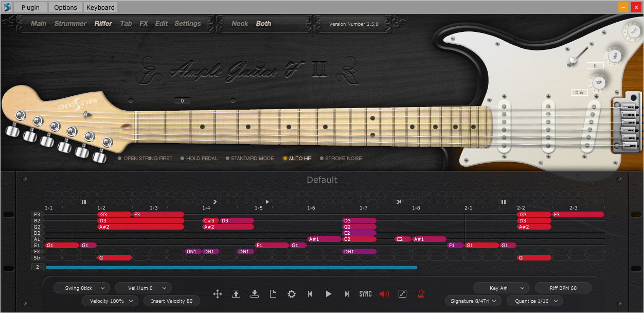Image resolution: width=644 pixels, height=313 pixels.
Task: Select the C#3 note block
Action: point(210,221)
